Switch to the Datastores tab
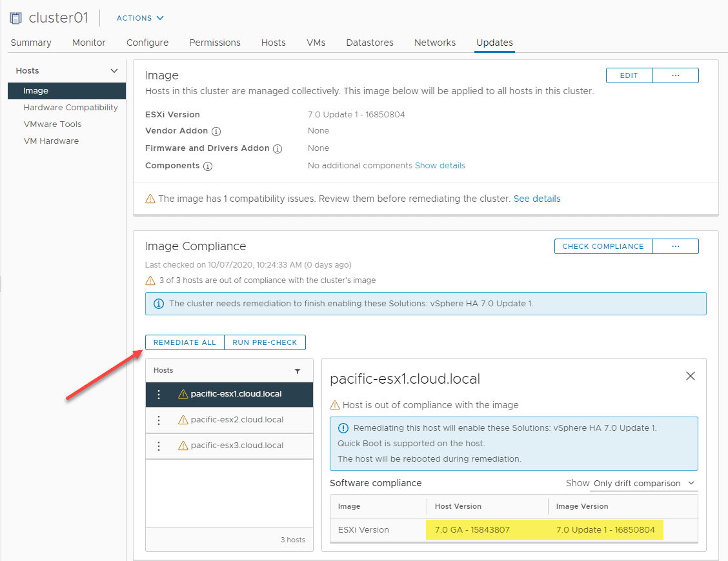 click(370, 43)
